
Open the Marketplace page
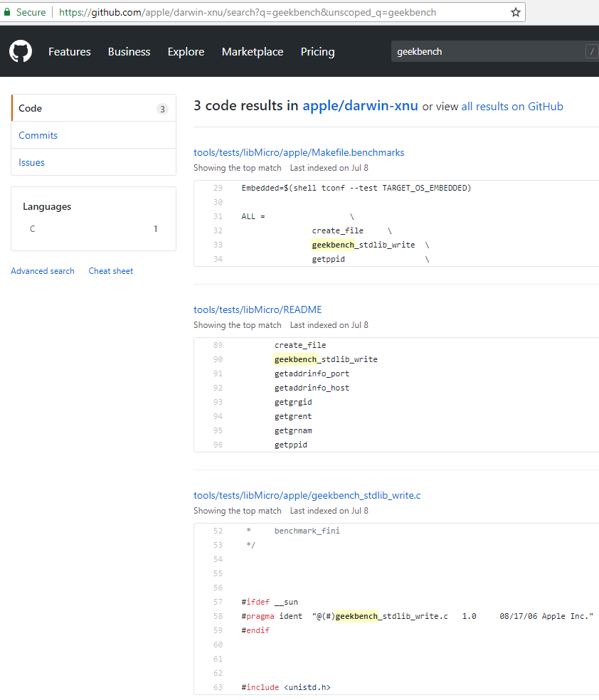(253, 52)
